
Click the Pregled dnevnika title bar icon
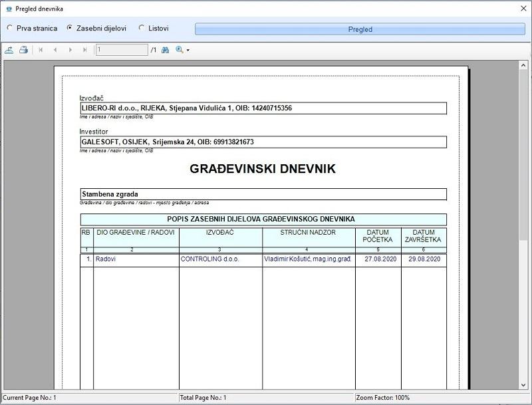click(8, 9)
